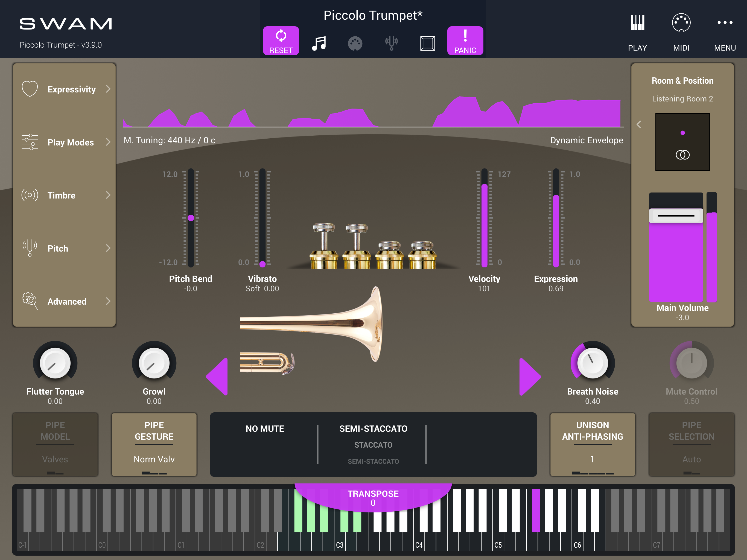Click the Timbre sound-wave icon
This screenshot has width=747, height=560.
(x=30, y=195)
